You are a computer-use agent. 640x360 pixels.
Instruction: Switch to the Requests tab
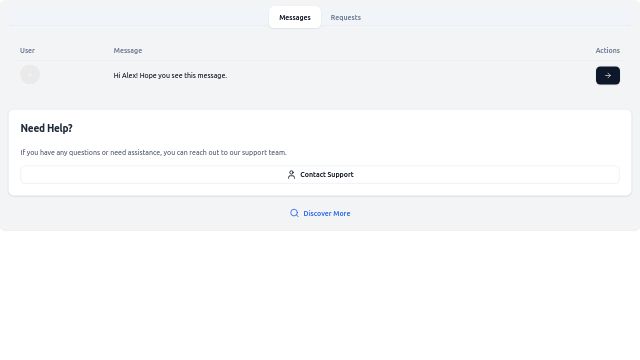(346, 18)
